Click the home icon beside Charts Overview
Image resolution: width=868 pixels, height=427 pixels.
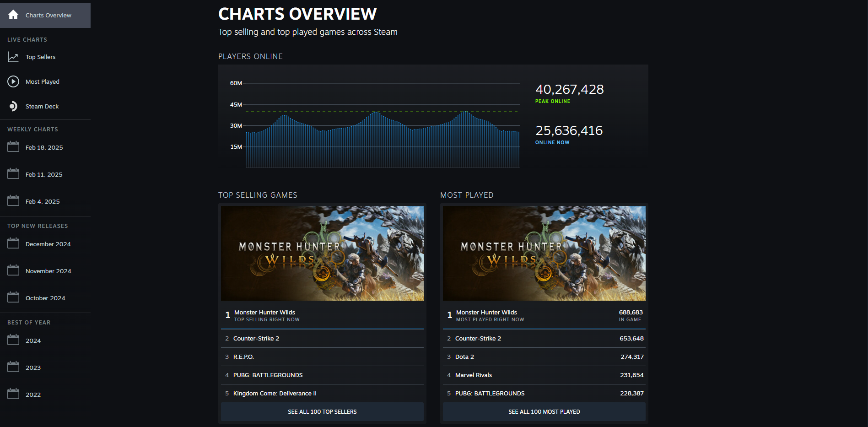pyautogui.click(x=13, y=15)
